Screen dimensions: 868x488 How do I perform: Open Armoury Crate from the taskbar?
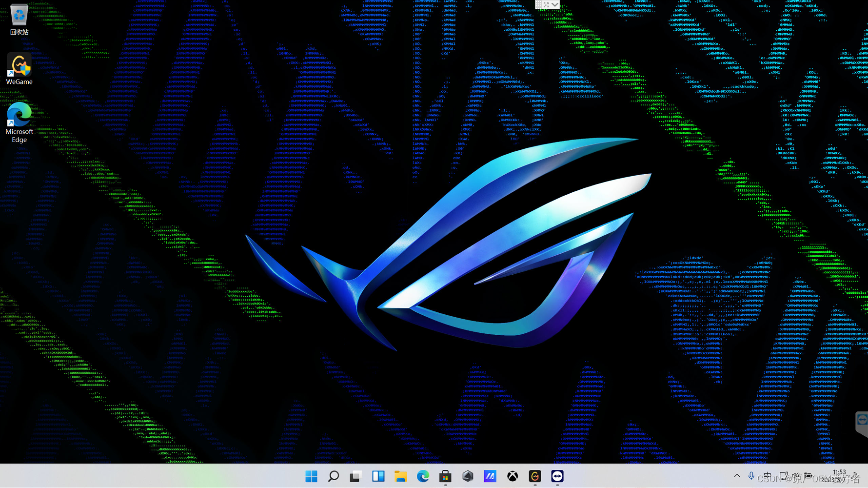[468, 476]
